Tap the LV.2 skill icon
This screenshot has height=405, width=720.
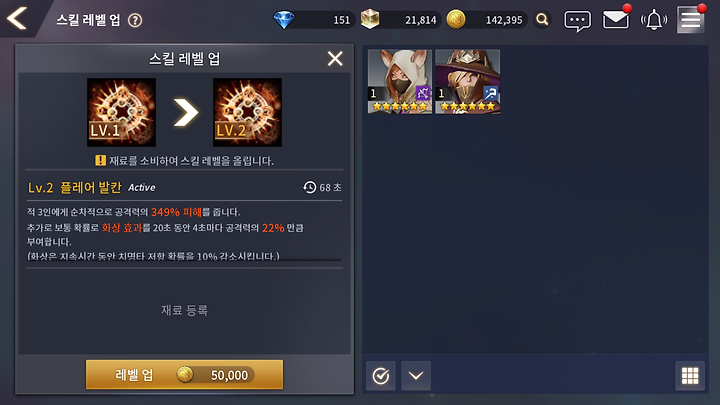(x=248, y=112)
